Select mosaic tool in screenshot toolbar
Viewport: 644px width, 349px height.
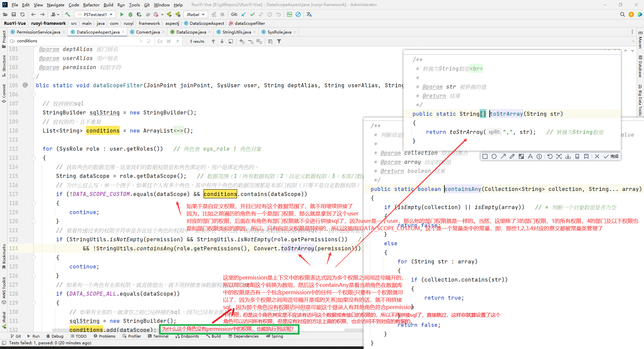[521, 156]
